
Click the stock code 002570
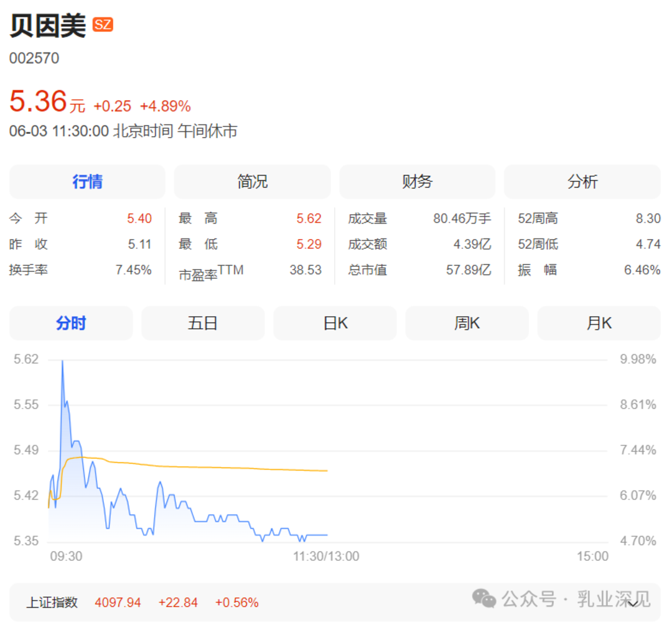click(x=34, y=59)
